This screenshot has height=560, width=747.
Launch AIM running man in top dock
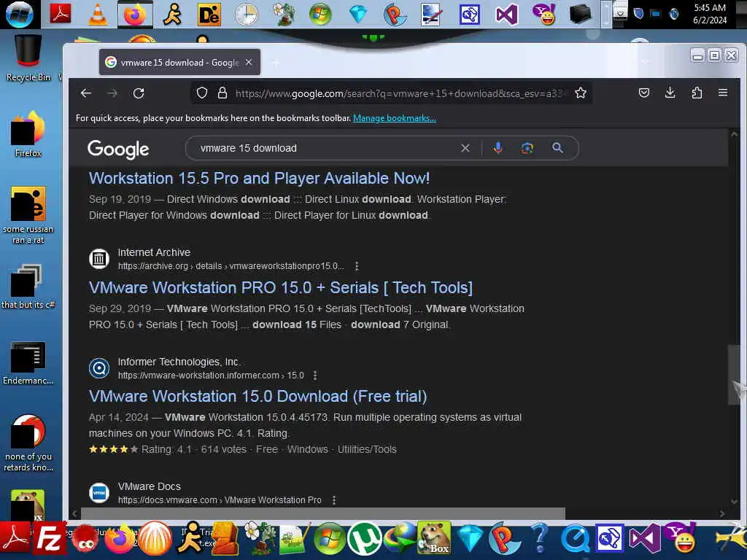[x=172, y=15]
